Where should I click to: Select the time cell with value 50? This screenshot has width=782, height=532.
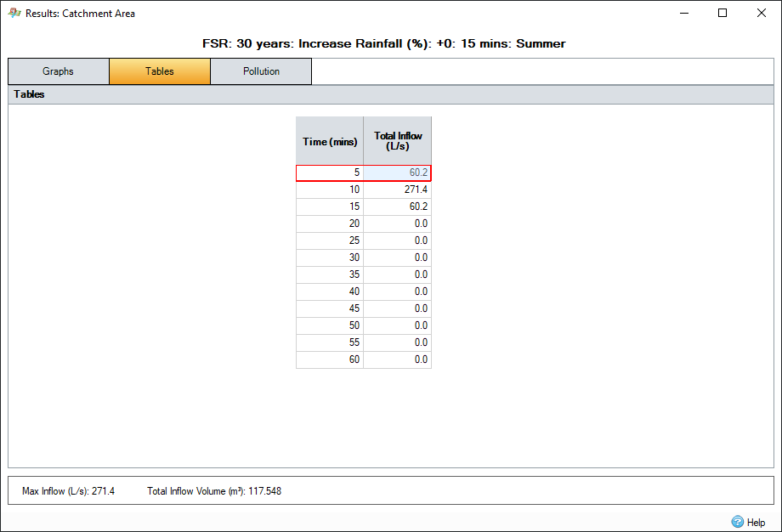pos(330,325)
